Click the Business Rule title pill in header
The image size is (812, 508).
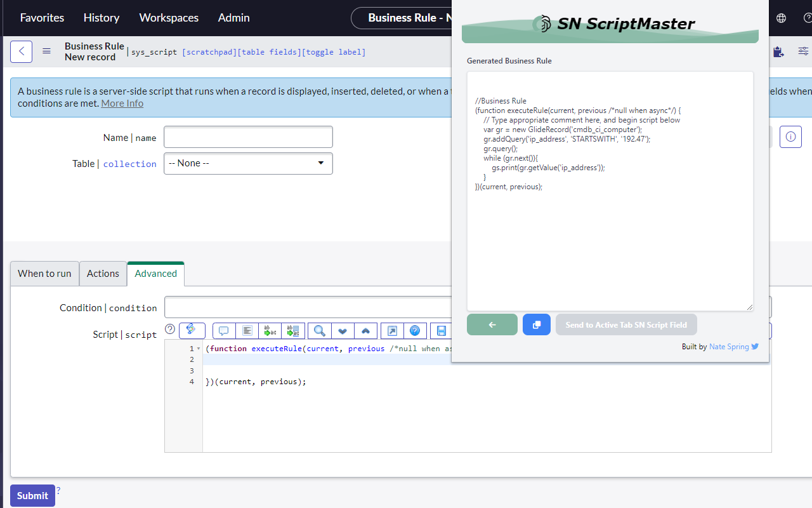point(401,18)
